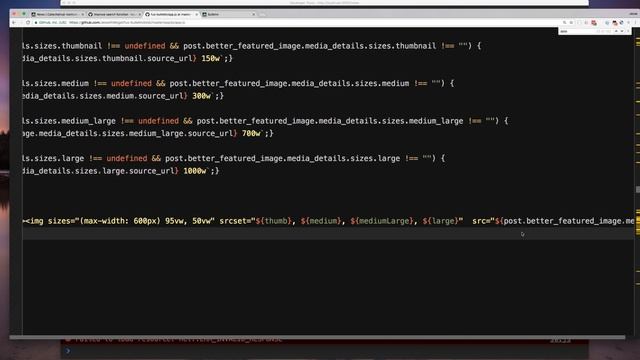
Task: Click the sizes.medium_large undefined condition line
Action: tap(265, 121)
